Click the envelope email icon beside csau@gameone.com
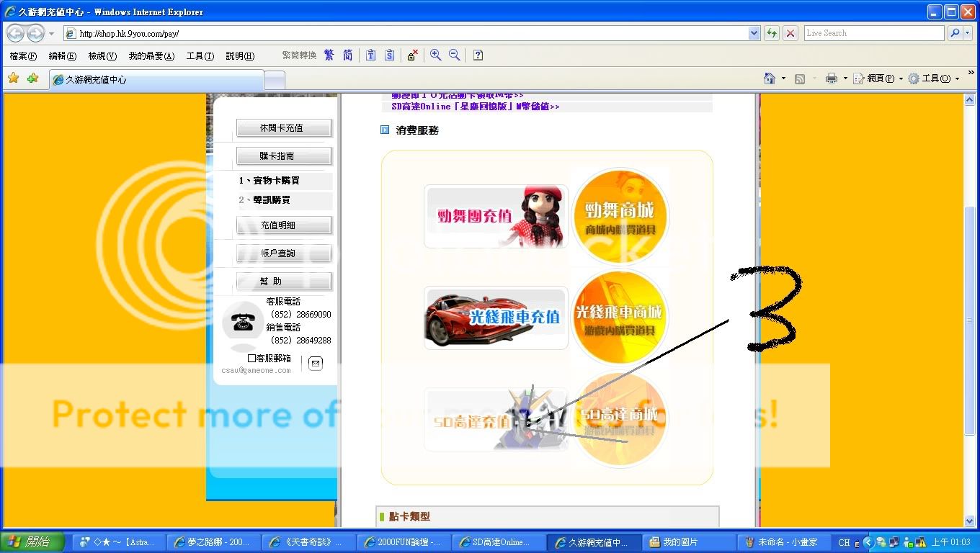The height and width of the screenshot is (553, 980). [x=315, y=364]
